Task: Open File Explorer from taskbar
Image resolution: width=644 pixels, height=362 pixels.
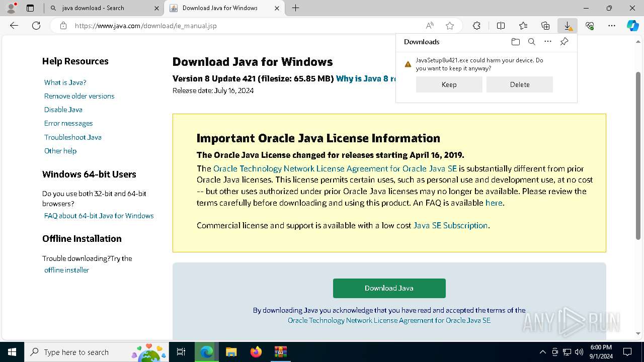Action: [231, 352]
